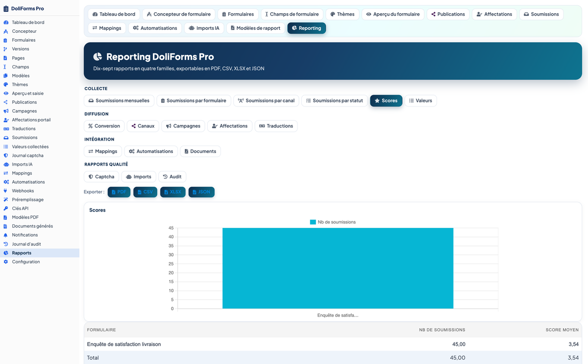588x364 pixels.
Task: Open the Soumissions tab in top bar
Action: pyautogui.click(x=541, y=14)
